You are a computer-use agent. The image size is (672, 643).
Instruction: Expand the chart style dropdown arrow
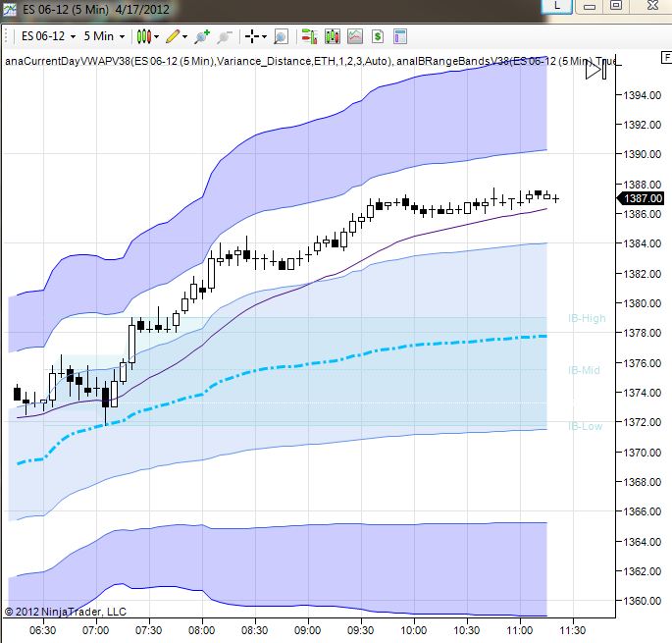click(x=156, y=37)
